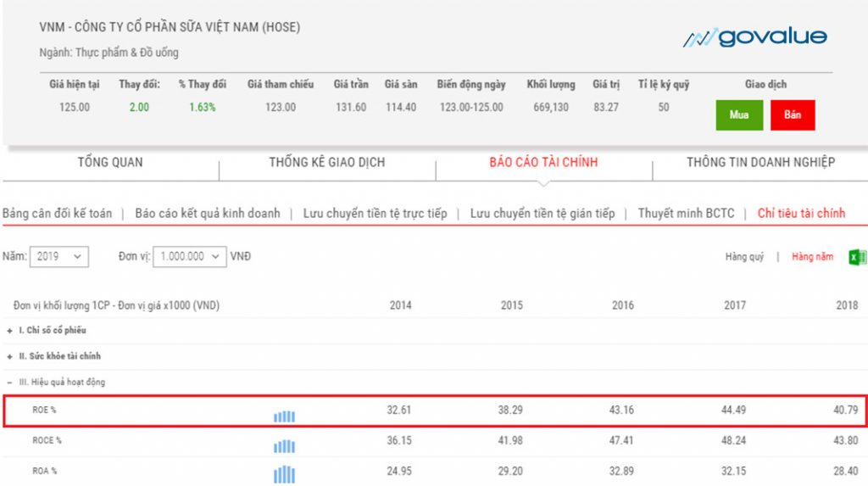Open the Đơn vị 1.000.000 dropdown
The height and width of the screenshot is (486, 868).
(189, 257)
